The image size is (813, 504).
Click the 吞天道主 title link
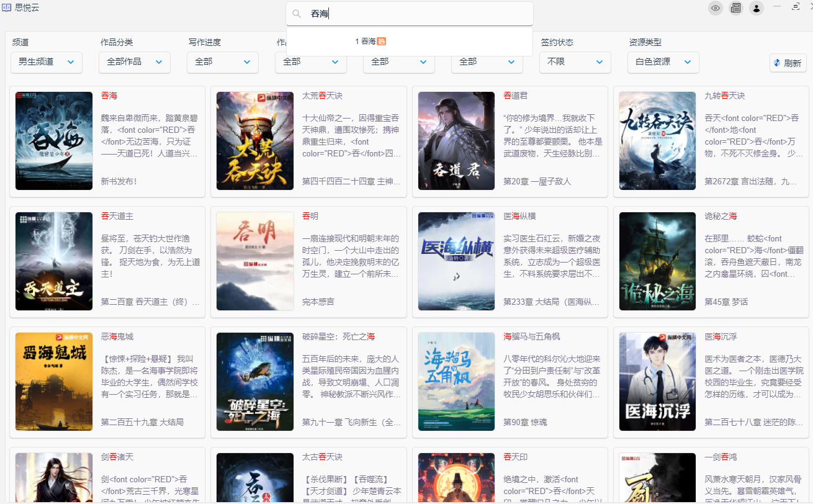click(x=117, y=216)
